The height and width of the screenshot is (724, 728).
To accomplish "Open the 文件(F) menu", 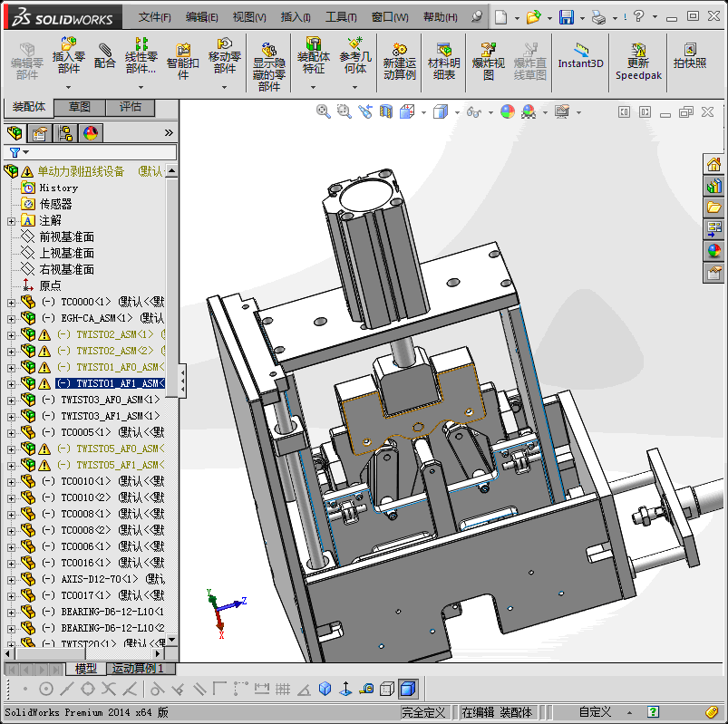I will (x=155, y=17).
